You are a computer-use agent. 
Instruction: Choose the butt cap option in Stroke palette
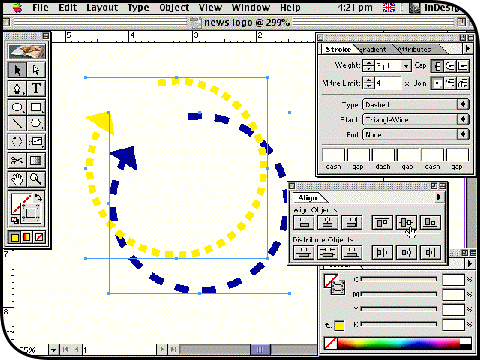(437, 66)
